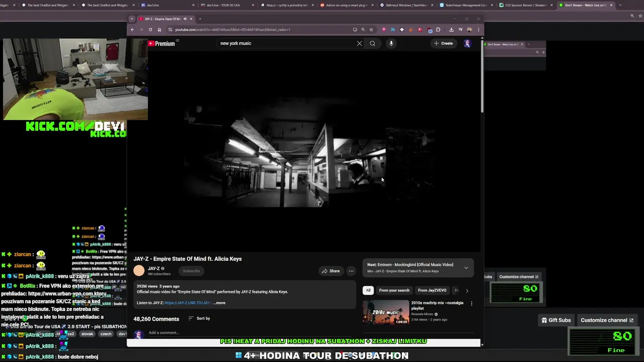This screenshot has width=644, height=362.
Task: Open the YouTube account avatar menu
Action: coord(467,43)
